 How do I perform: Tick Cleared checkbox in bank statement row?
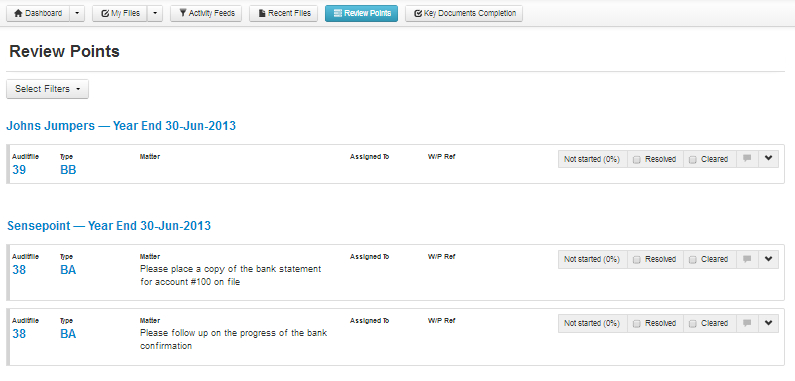click(x=693, y=259)
